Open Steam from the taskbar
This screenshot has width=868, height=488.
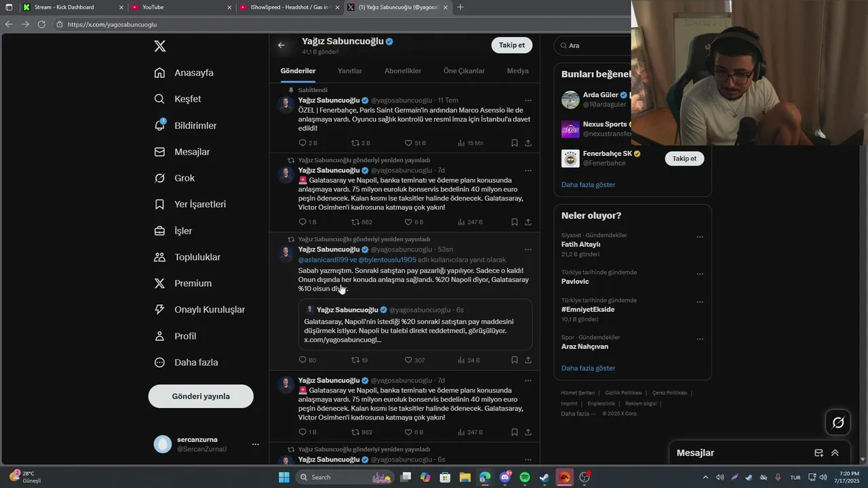coord(545,477)
